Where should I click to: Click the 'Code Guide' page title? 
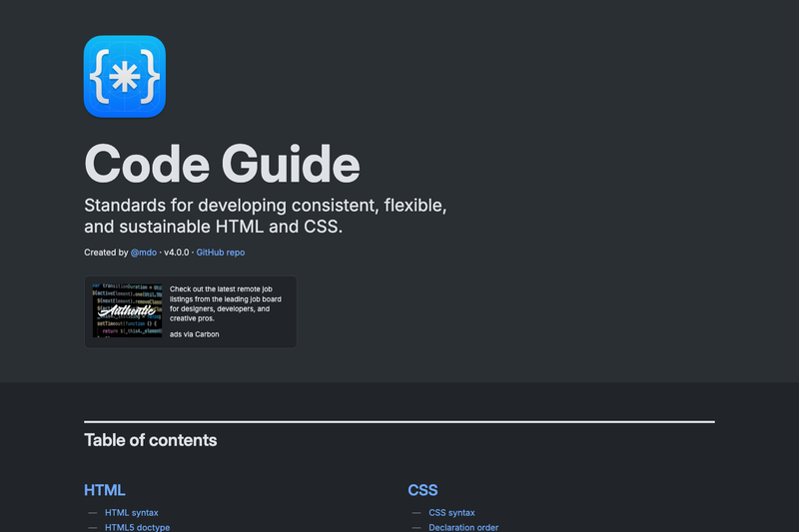click(222, 164)
